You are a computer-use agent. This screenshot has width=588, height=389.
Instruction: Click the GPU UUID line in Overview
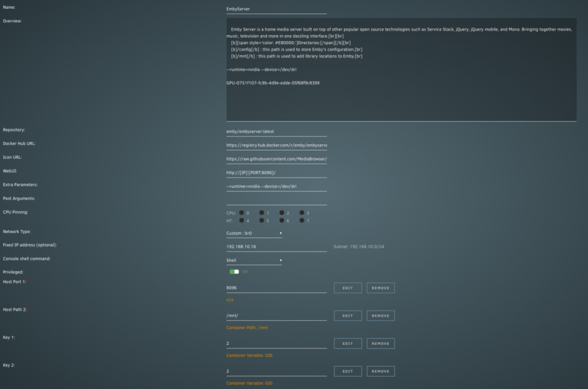273,83
